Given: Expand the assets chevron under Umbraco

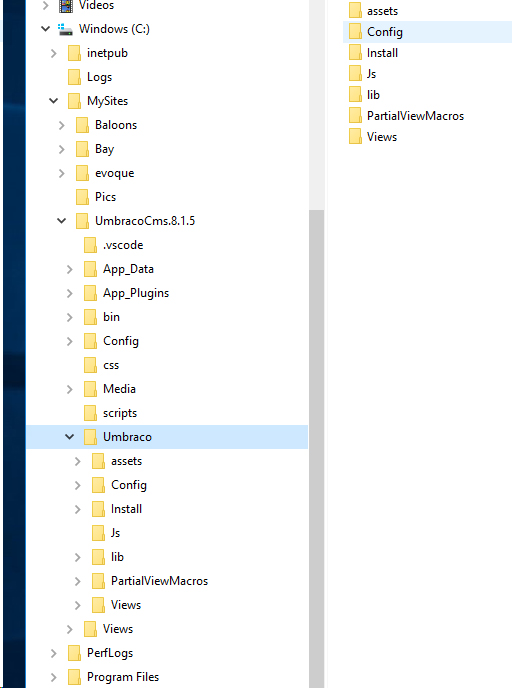Looking at the screenshot, I should (x=78, y=461).
